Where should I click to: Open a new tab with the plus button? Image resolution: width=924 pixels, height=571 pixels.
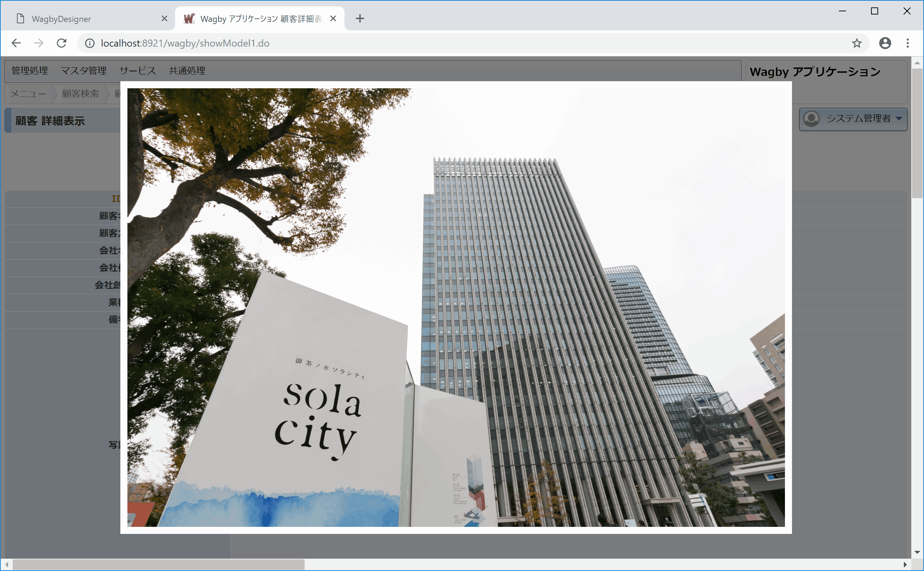coord(360,18)
